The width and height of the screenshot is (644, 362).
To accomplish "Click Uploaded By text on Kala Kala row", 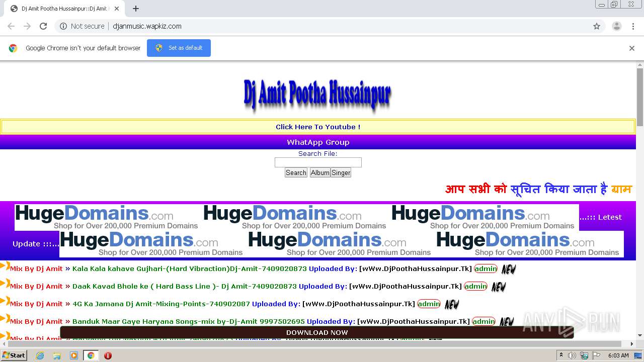I will (333, 269).
